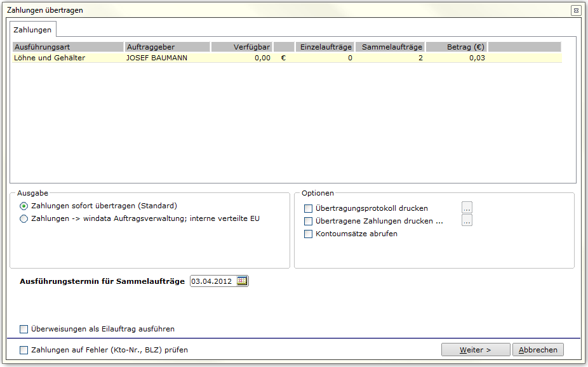Enable Überweisungen als Eilauftrag ausführen
The image size is (588, 367).
(23, 329)
